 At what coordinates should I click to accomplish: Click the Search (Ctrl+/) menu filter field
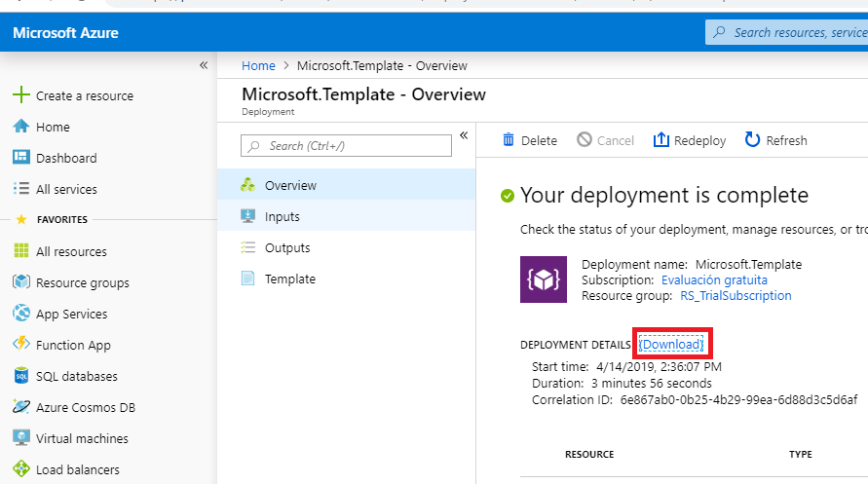coord(346,145)
